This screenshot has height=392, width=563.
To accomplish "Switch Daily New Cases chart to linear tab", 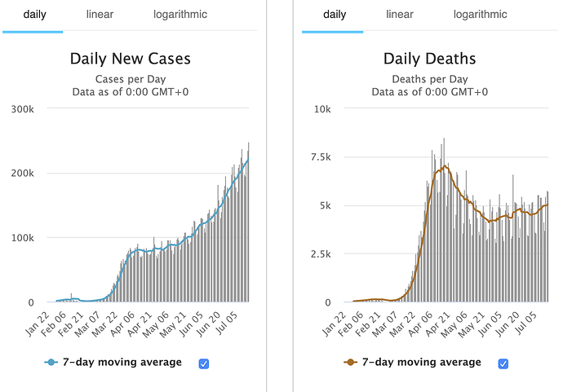I will (100, 15).
